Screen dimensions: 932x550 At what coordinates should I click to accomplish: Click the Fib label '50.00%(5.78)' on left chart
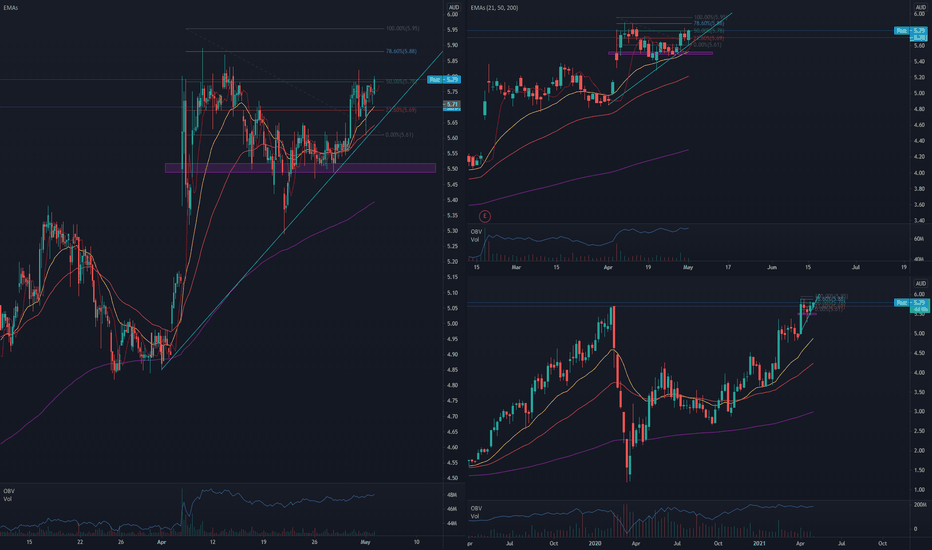pyautogui.click(x=401, y=81)
